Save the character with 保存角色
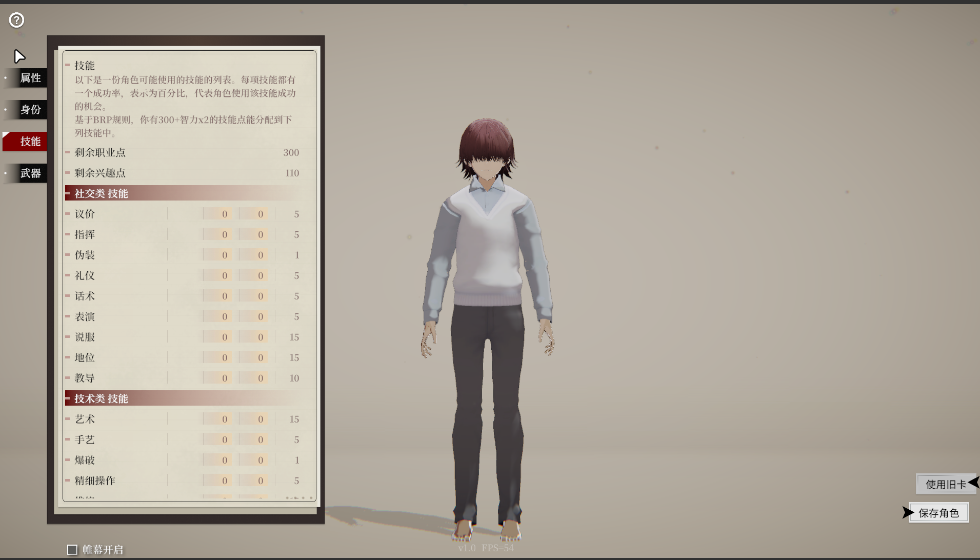This screenshot has height=560, width=980. coord(938,512)
